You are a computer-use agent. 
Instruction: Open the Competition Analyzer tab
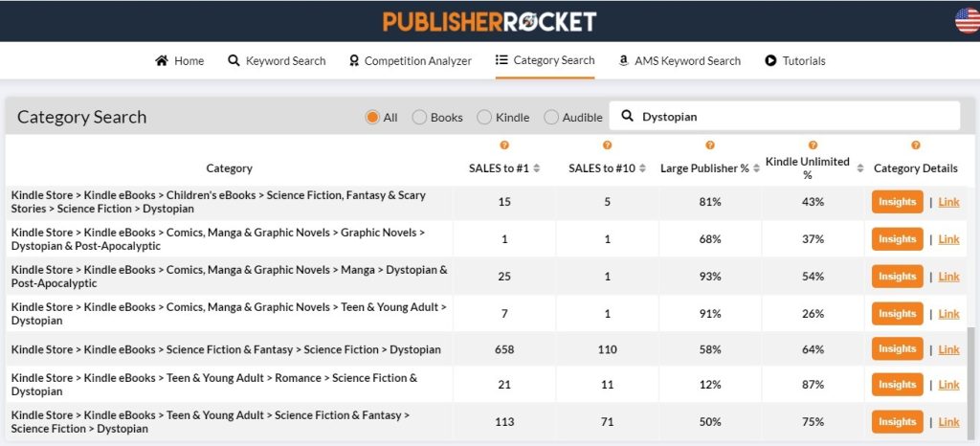pos(410,60)
